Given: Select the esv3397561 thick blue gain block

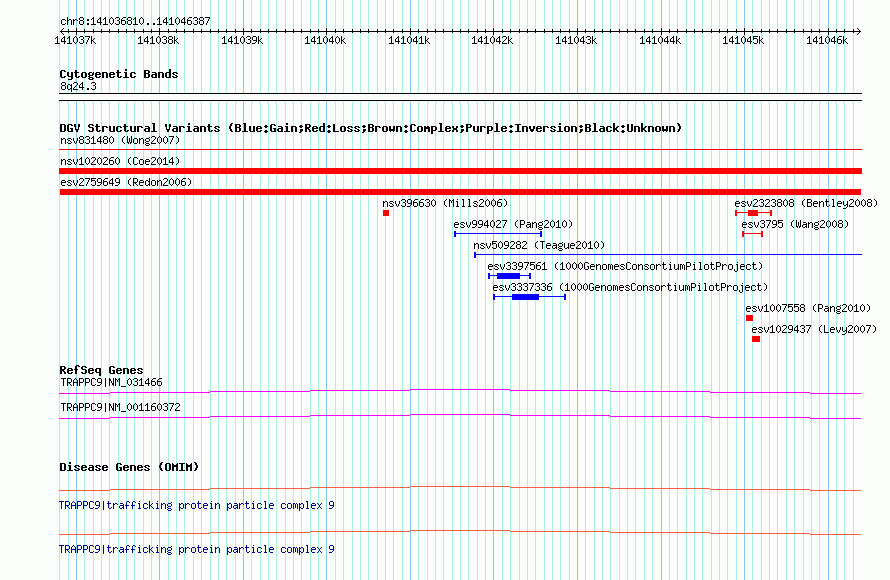Looking at the screenshot, I should pos(509,276).
